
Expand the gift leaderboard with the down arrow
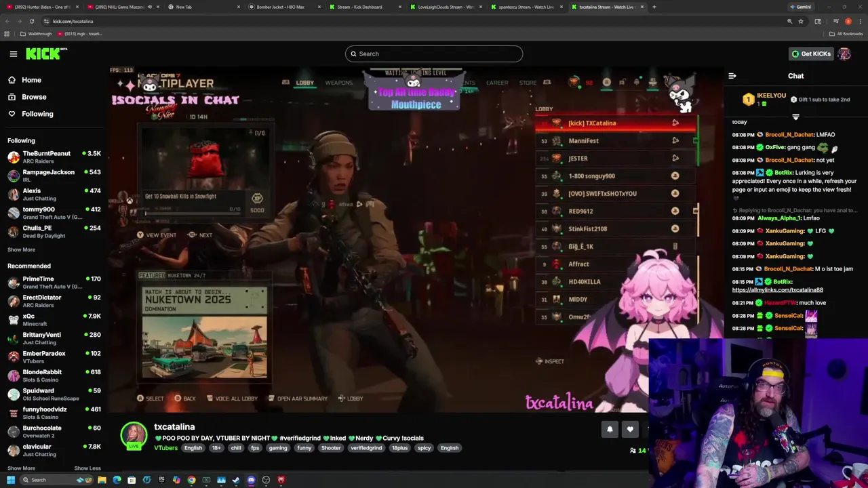pos(795,117)
